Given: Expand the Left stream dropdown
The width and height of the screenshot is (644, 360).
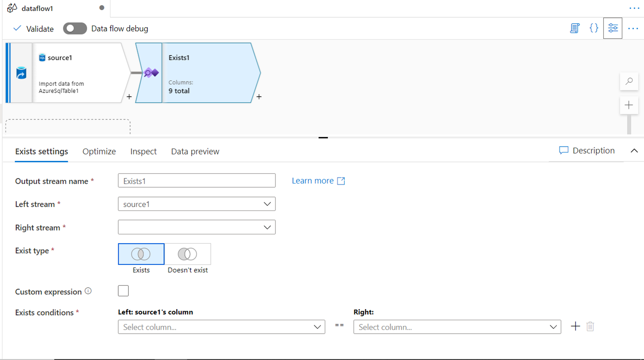Looking at the screenshot, I should click(x=196, y=204).
